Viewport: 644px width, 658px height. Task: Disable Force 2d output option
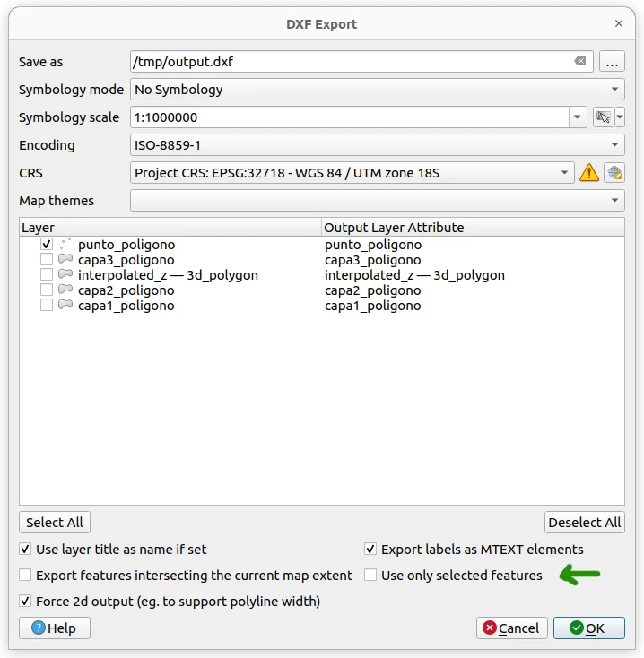click(x=25, y=601)
